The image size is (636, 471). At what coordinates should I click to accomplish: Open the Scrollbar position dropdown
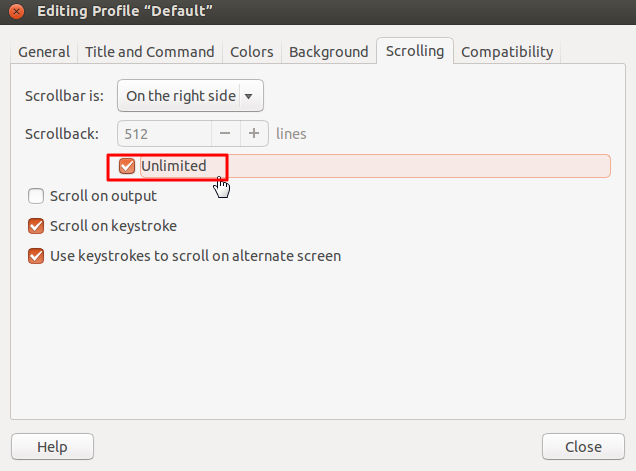(190, 96)
